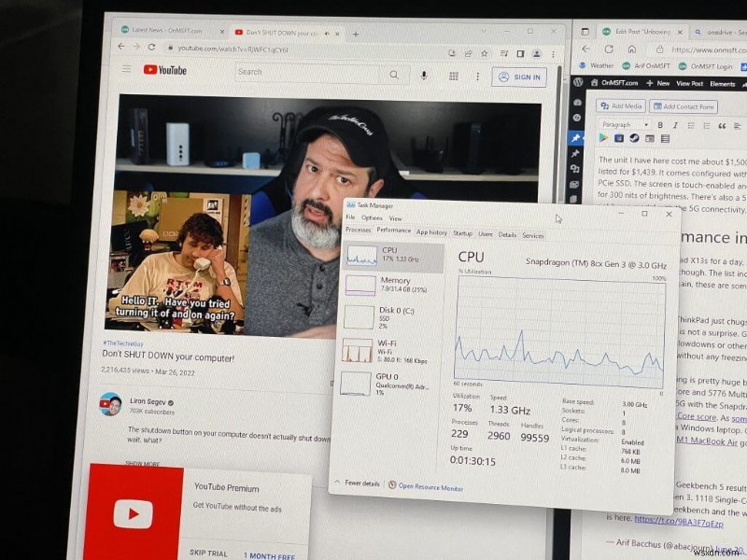Screen dimensions: 747x560
Task: Apply italic formatting in the post editor
Action: click(675, 124)
